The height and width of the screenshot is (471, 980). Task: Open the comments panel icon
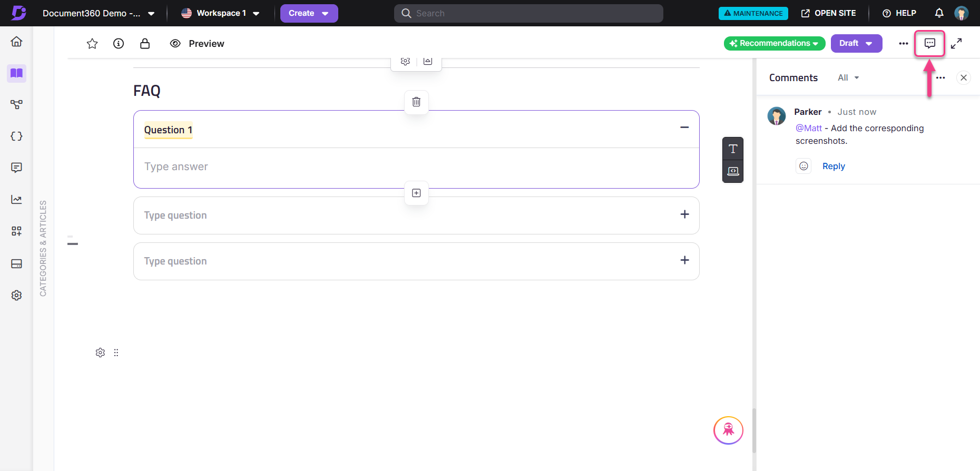[930, 43]
